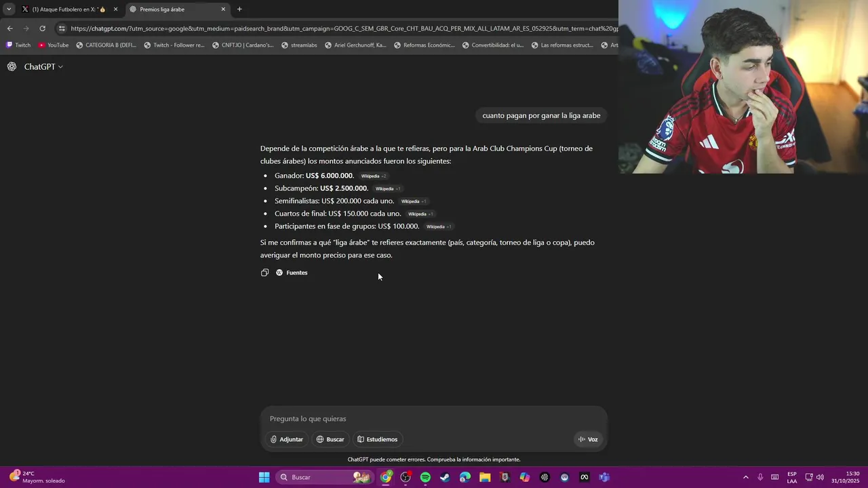The height and width of the screenshot is (488, 868).
Task: Open the Reformas Económic... bookmark
Action: [424, 45]
